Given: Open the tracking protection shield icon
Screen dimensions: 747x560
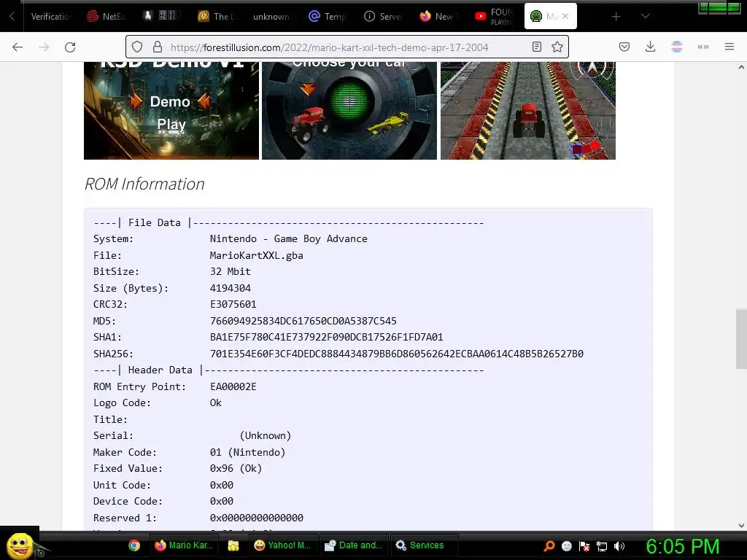Looking at the screenshot, I should 137,47.
